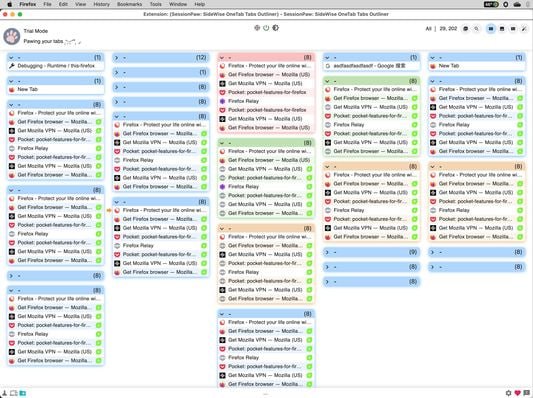Screen dimensions: 533x398
Task: Collapse the red-header tab group
Action: coord(222,57)
